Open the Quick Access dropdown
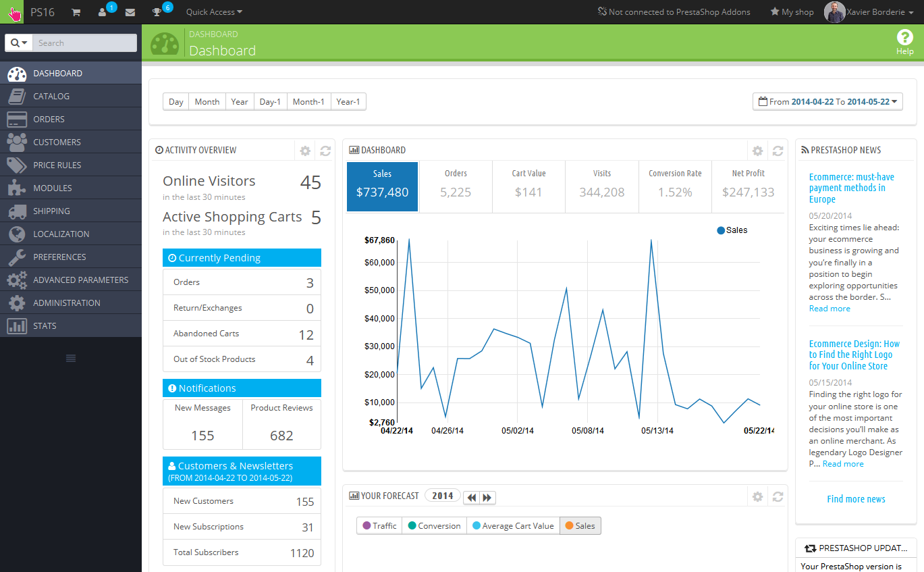 214,12
